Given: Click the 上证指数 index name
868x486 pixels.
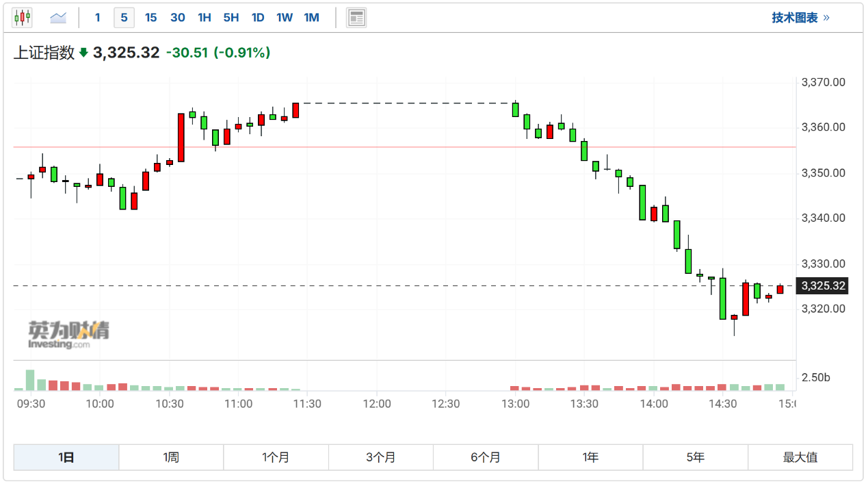Looking at the screenshot, I should tap(44, 53).
